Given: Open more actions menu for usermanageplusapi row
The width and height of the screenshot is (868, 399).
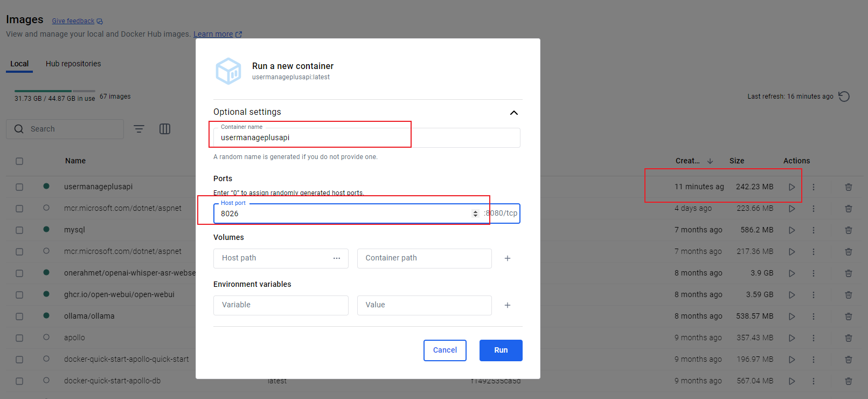Looking at the screenshot, I should [814, 187].
